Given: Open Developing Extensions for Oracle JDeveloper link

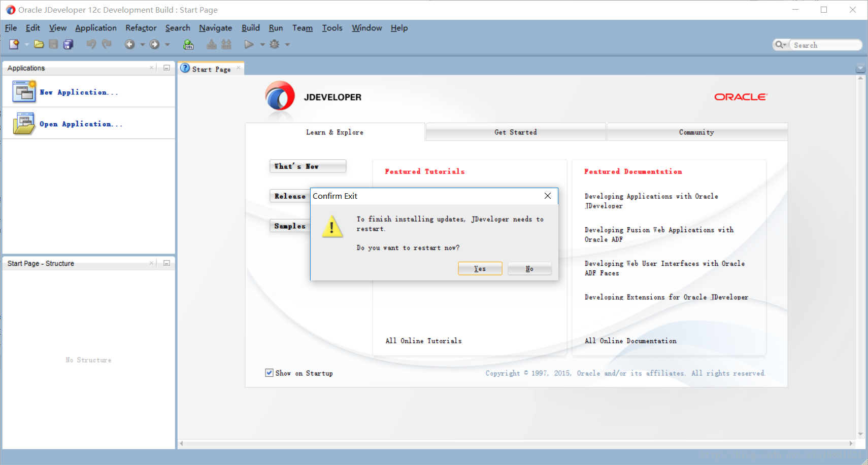Looking at the screenshot, I should [666, 297].
